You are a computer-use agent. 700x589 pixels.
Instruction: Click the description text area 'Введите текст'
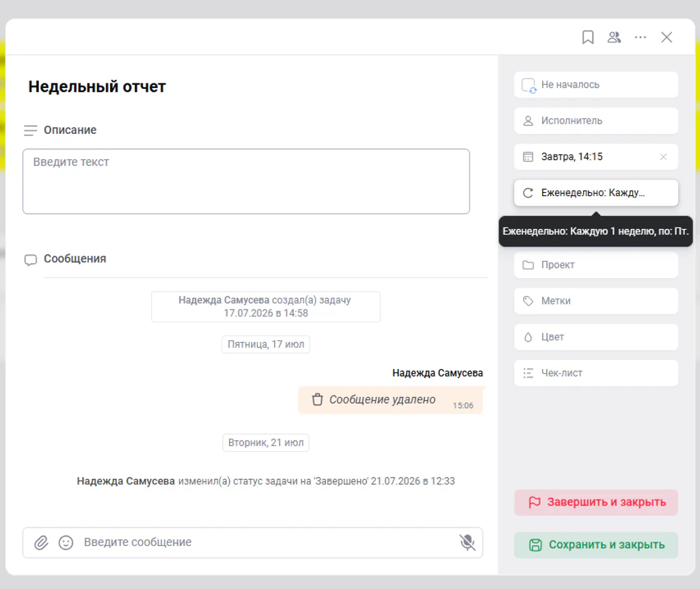[246, 181]
